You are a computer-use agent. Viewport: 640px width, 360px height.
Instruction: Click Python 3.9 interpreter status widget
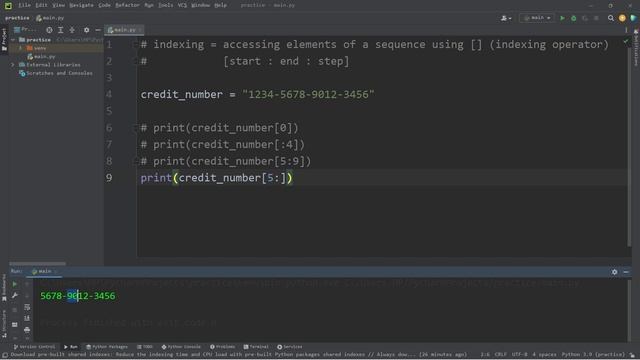593,355
